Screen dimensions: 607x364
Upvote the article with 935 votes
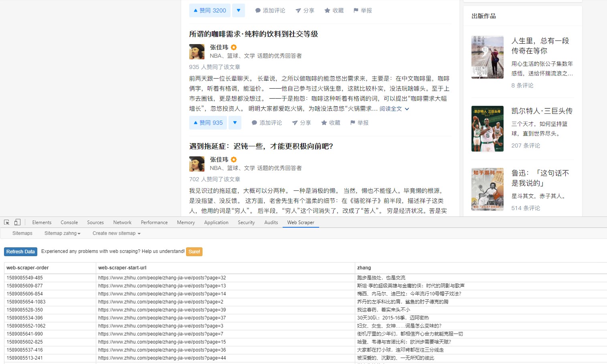tap(208, 123)
